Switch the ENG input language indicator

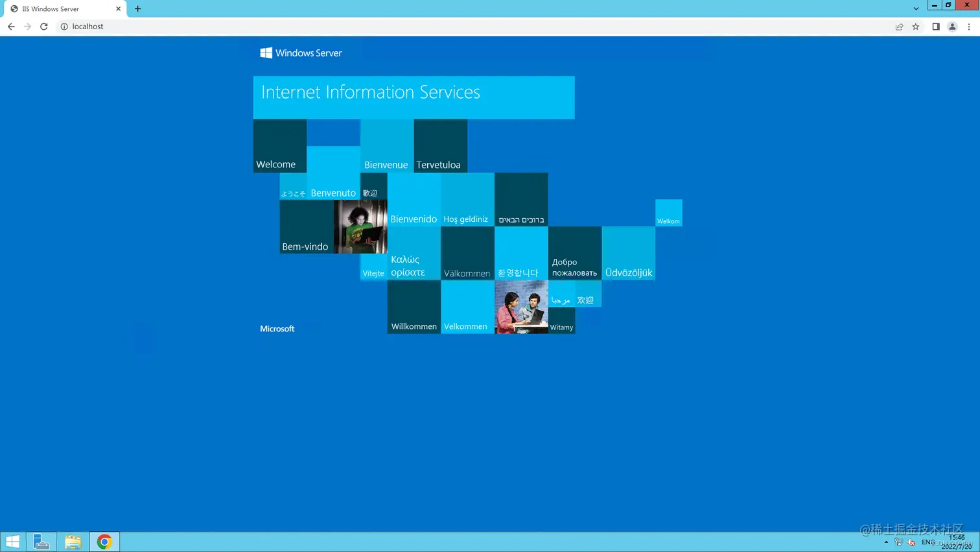click(x=928, y=542)
